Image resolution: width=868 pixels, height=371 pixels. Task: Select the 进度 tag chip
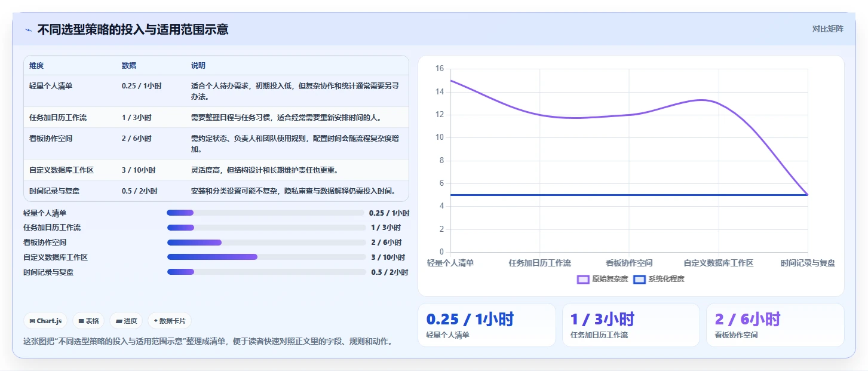point(126,321)
